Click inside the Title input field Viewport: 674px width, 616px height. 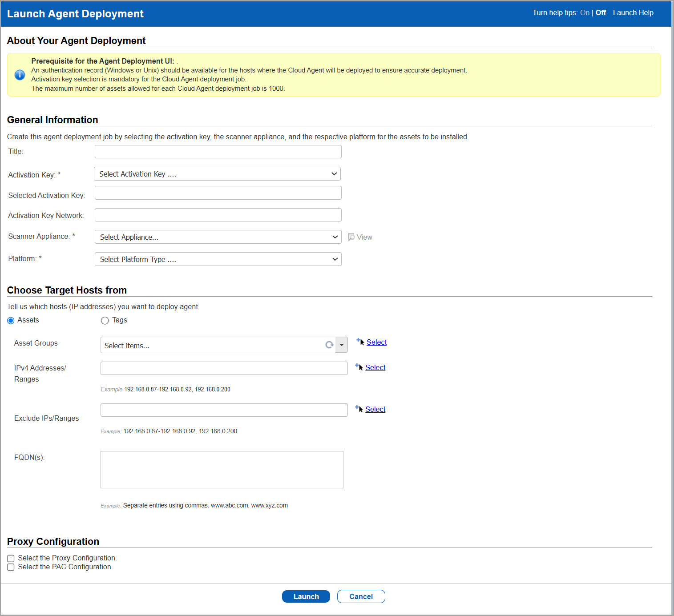(x=218, y=151)
